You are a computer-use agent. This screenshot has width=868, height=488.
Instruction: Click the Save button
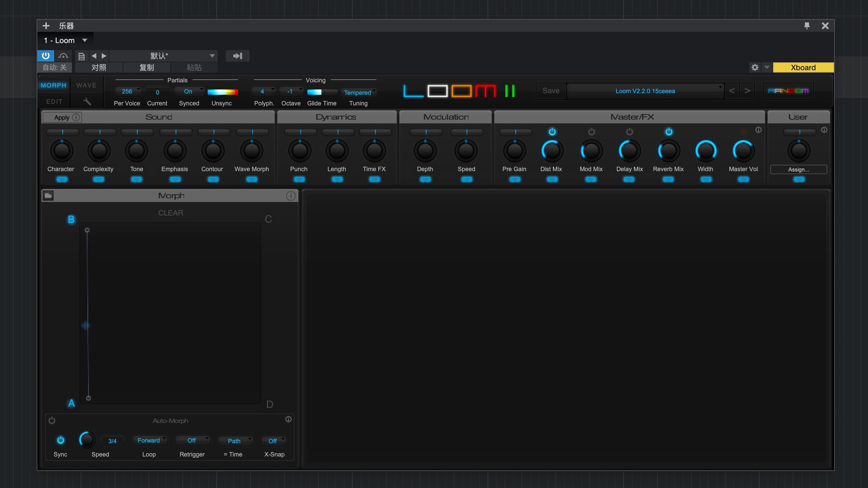550,91
